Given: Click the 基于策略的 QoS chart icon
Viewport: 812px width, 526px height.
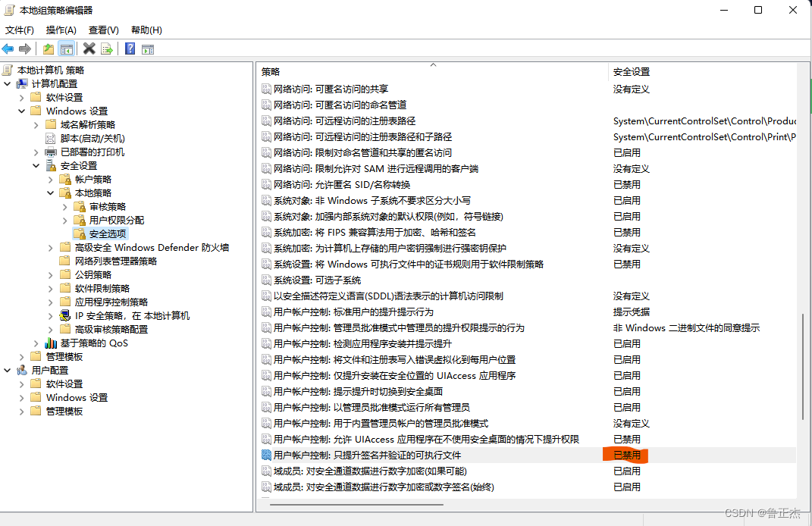Looking at the screenshot, I should point(51,343).
